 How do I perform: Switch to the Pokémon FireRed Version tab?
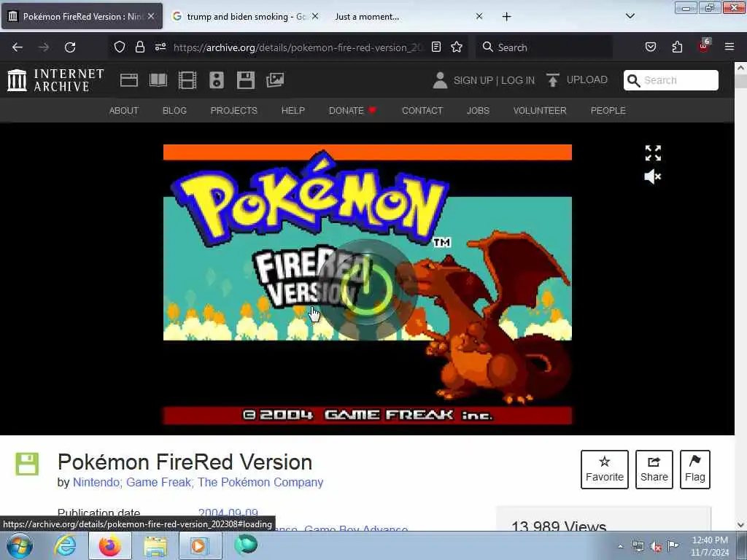[82, 16]
